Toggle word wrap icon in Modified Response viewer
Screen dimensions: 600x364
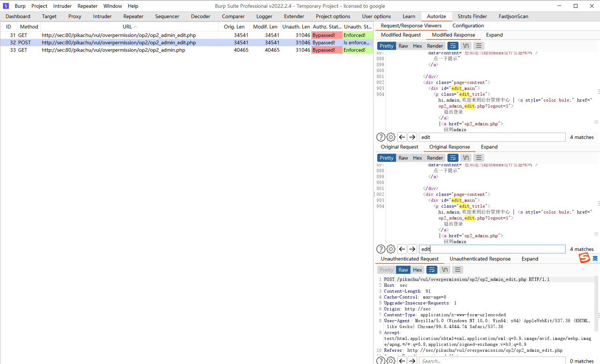click(x=453, y=46)
